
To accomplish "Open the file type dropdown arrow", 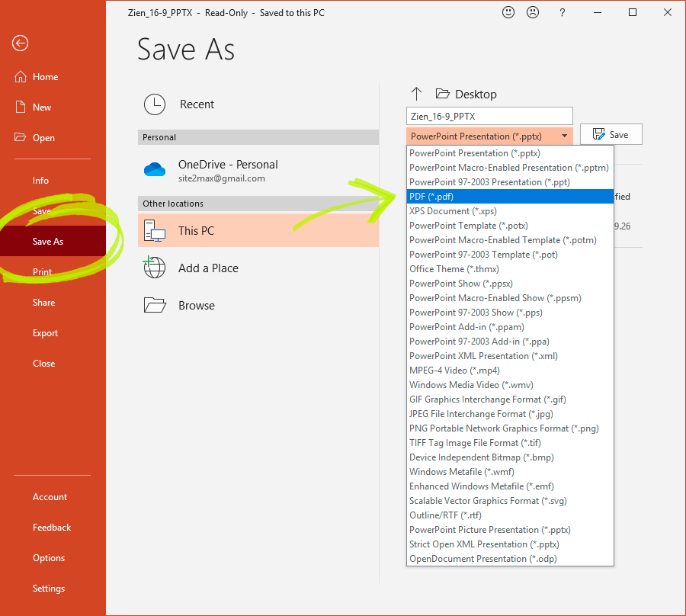I will pos(564,136).
